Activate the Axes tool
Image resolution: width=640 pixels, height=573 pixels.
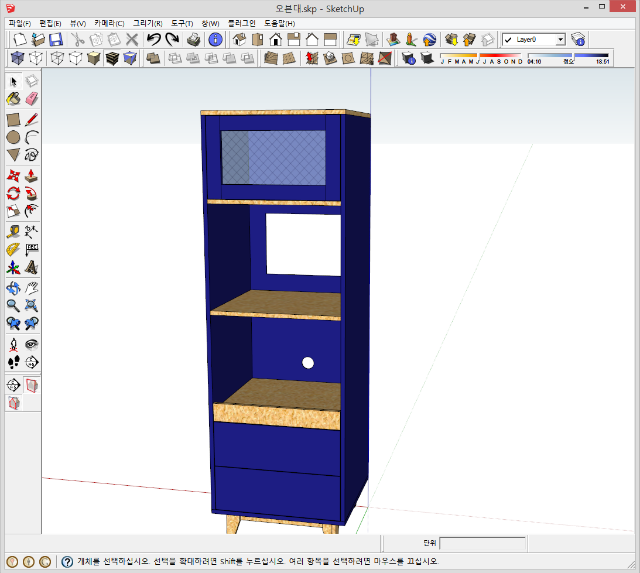click(13, 267)
